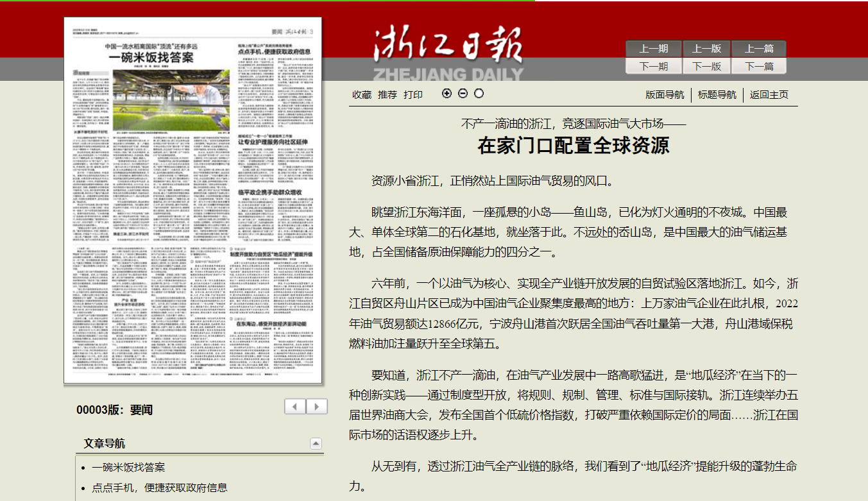Click 制度开放助力自贸区 article on thumbnail
Screen dimensions: 868x501
point(272,255)
